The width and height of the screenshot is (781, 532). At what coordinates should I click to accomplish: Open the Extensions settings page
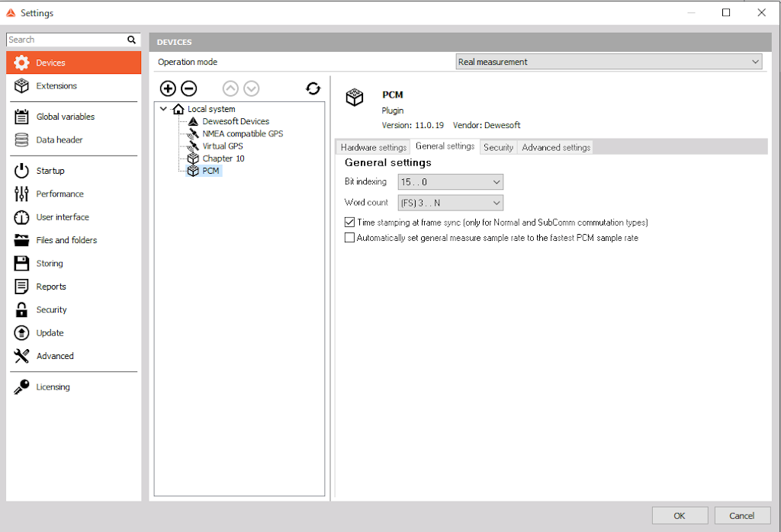tap(74, 85)
